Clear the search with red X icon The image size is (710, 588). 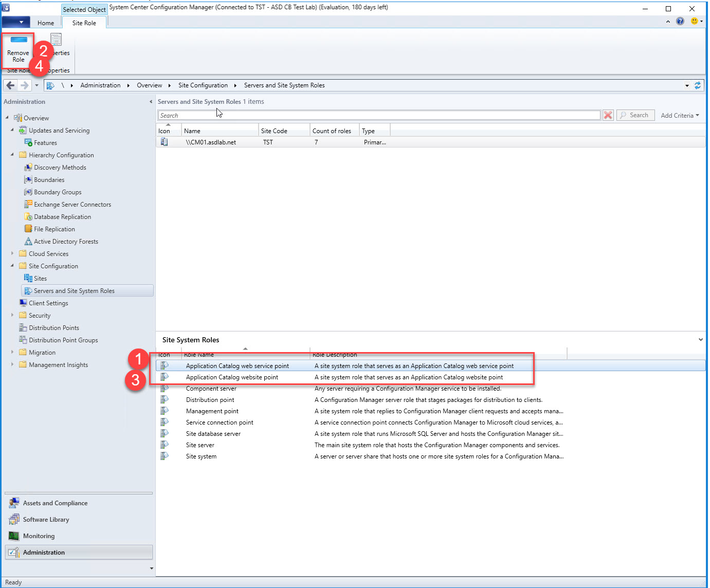[608, 115]
